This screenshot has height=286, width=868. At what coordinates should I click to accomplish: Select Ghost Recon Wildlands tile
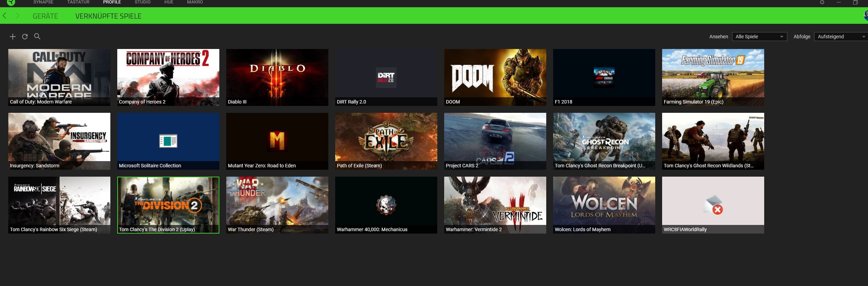(713, 141)
